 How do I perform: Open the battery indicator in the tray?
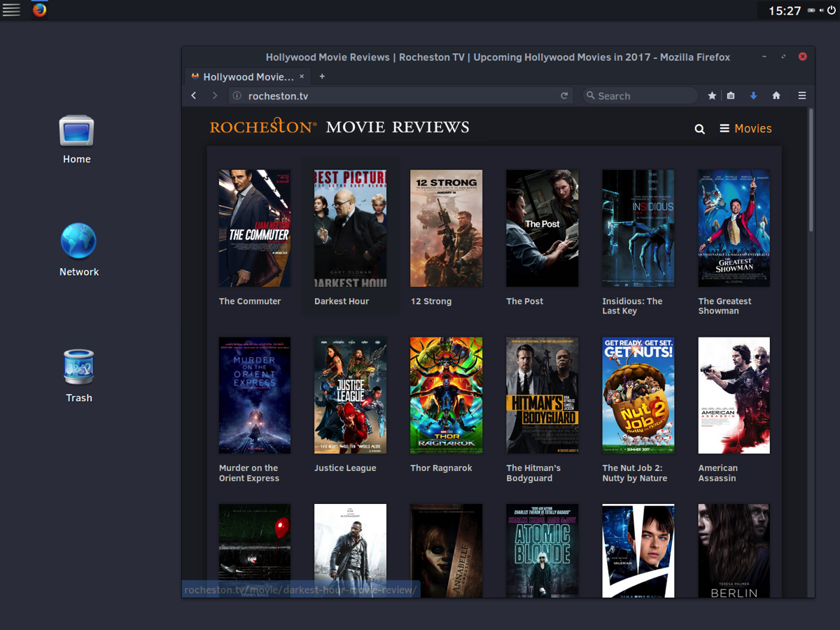[811, 10]
